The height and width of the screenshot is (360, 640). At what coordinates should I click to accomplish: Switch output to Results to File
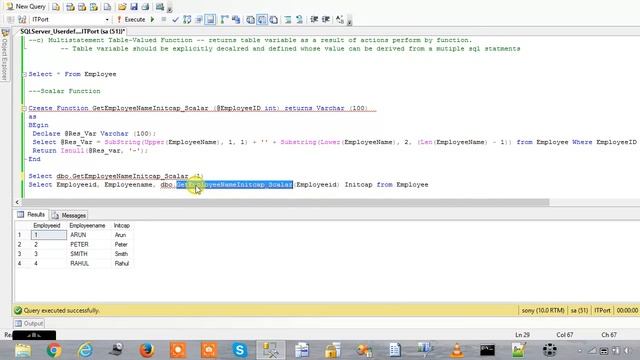(273, 20)
